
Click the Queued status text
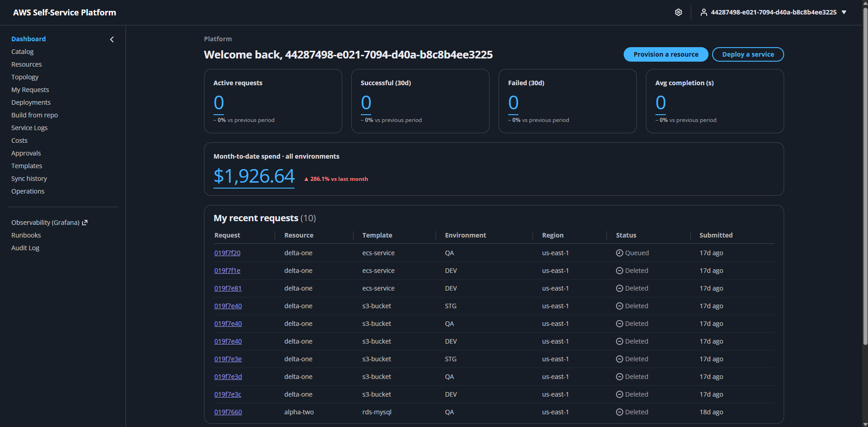click(637, 253)
